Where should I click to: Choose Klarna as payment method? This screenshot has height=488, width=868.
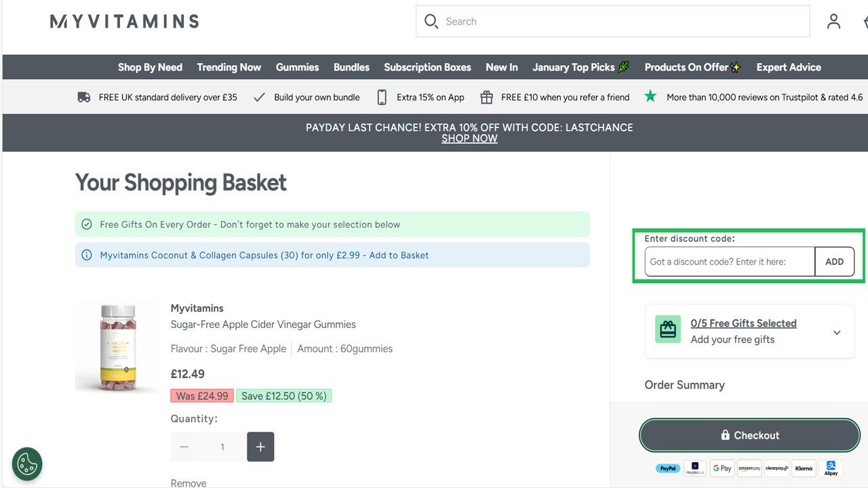[804, 468]
